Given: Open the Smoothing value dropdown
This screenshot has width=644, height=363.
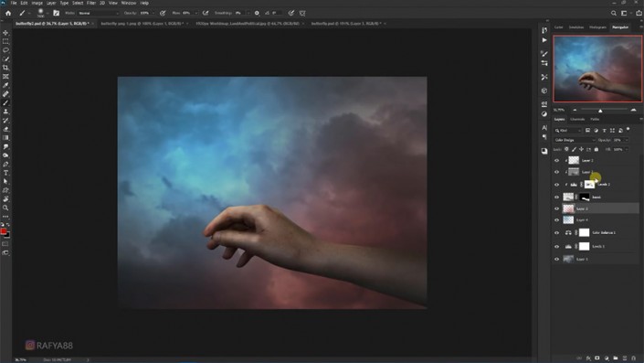Looking at the screenshot, I should click(x=248, y=13).
